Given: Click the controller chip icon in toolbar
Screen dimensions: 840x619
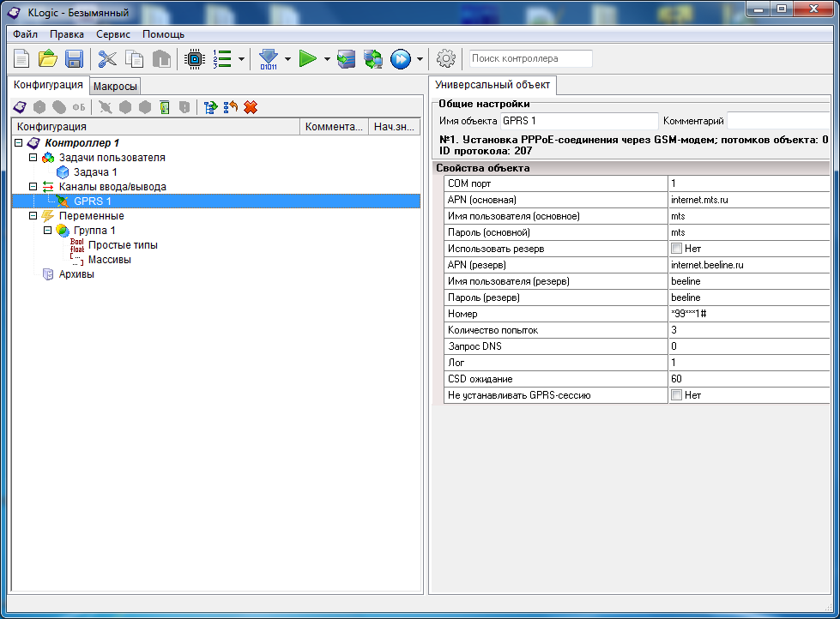Looking at the screenshot, I should click(195, 59).
